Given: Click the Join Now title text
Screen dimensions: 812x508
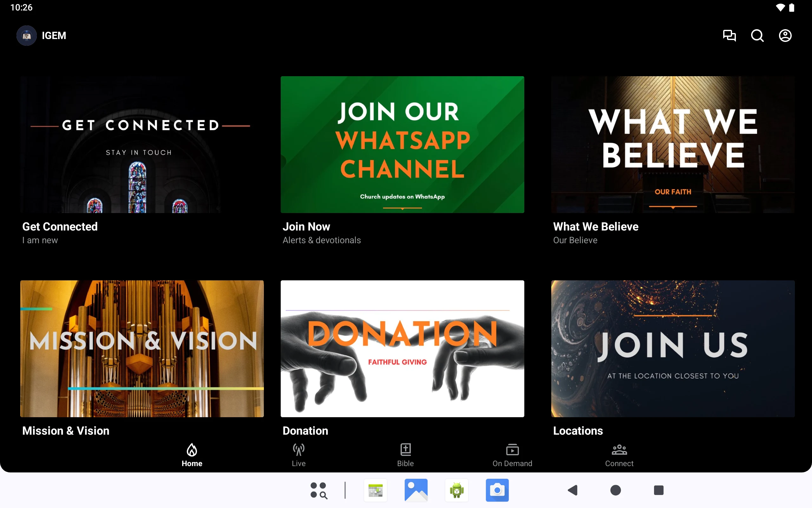Looking at the screenshot, I should tap(306, 226).
